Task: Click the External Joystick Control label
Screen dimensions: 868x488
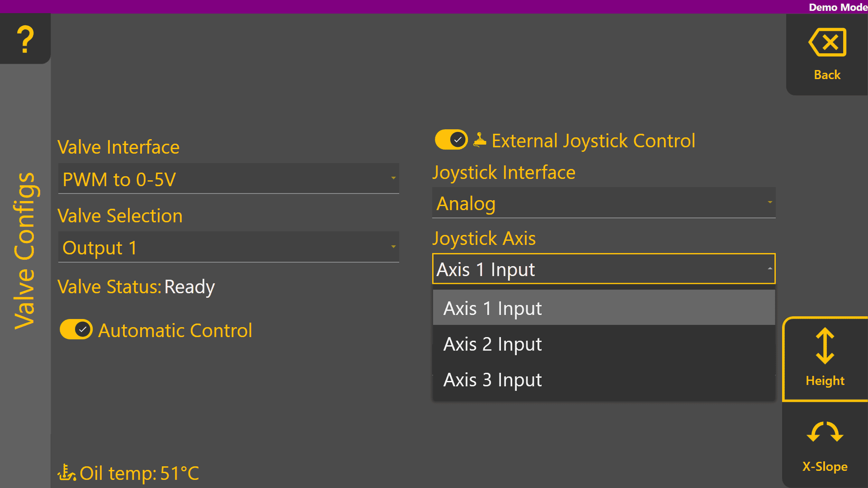Action: (x=593, y=141)
